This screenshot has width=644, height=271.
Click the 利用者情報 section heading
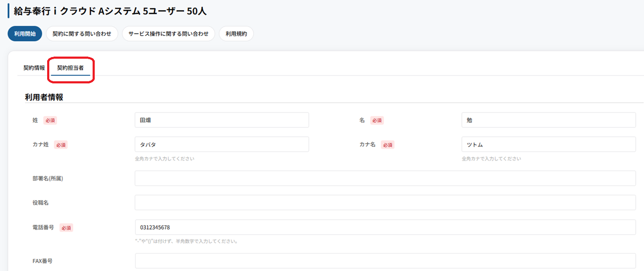tap(44, 97)
